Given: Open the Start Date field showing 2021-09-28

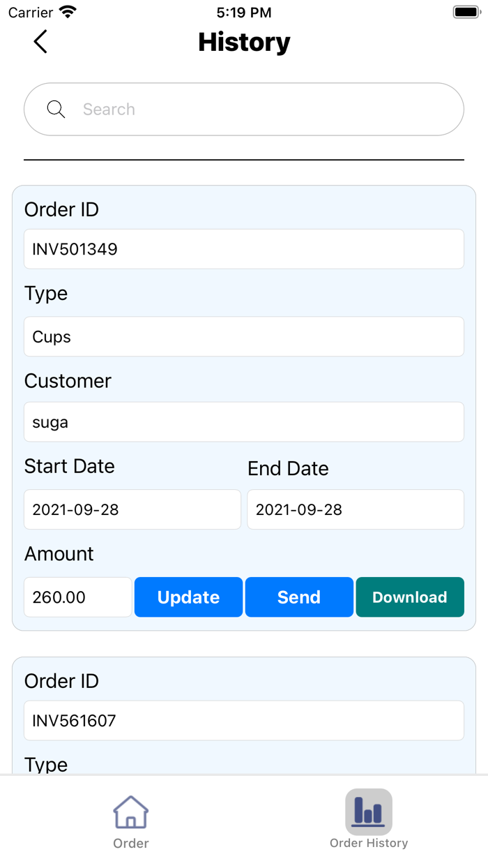Looking at the screenshot, I should [132, 509].
